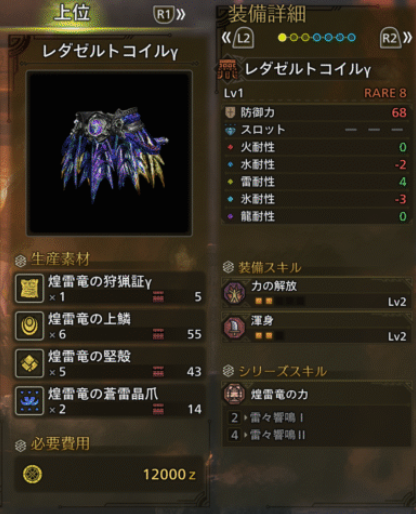This screenshot has width=416, height=514.
Task: Select the last blue page indicator dot
Action: point(351,38)
